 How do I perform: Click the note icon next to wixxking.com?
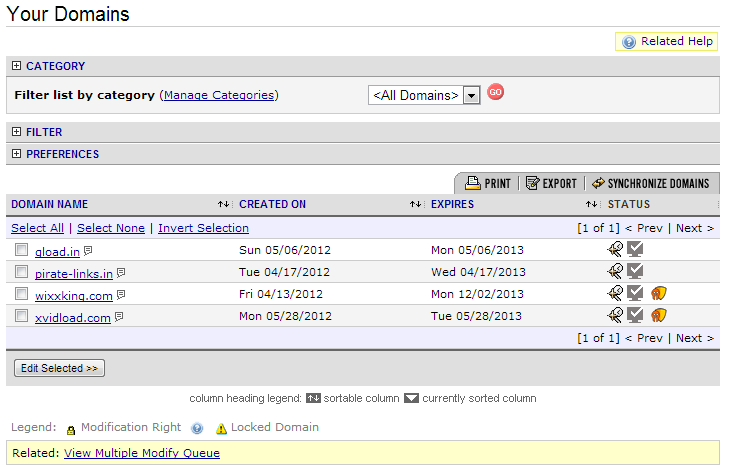pos(121,294)
